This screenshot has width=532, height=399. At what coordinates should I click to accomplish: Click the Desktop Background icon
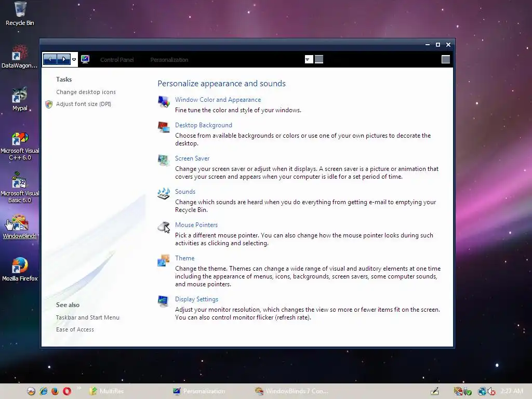pyautogui.click(x=164, y=127)
